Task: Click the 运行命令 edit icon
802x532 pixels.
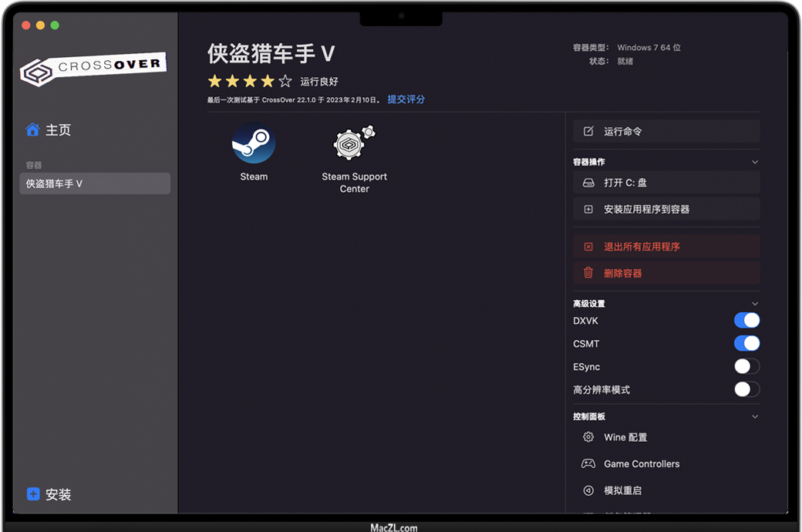Action: click(x=588, y=132)
